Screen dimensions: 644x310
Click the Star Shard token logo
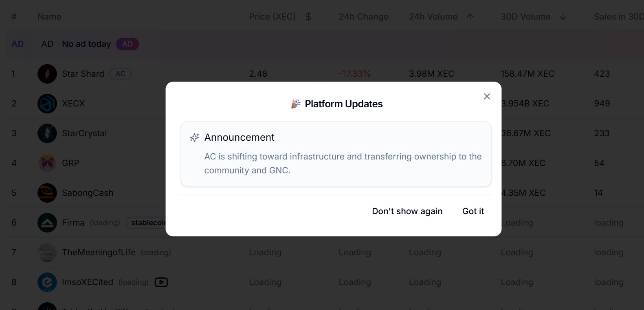point(47,74)
